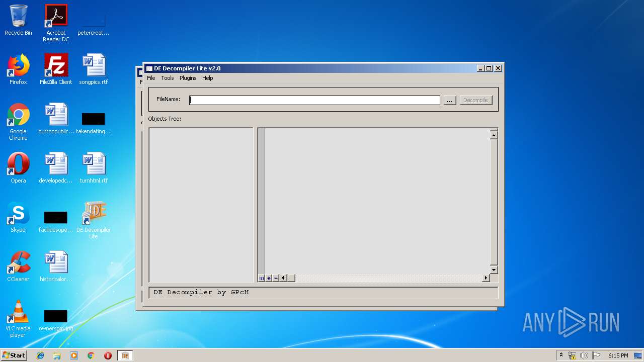The width and height of the screenshot is (644, 362).
Task: Select Acrobat Reader DC desktop icon
Action: click(56, 23)
